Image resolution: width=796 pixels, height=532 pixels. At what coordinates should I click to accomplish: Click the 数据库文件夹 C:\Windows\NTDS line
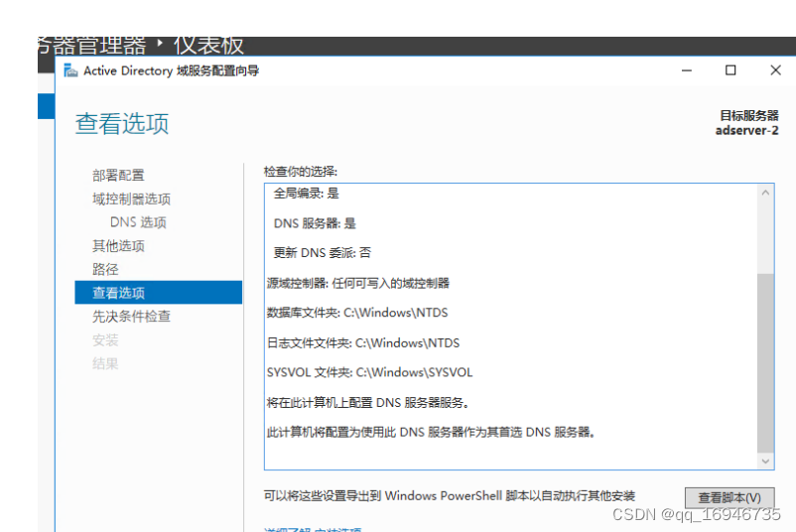(357, 313)
